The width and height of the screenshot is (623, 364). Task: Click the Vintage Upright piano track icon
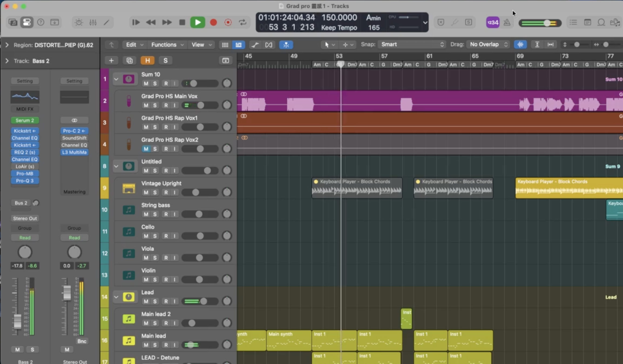pyautogui.click(x=128, y=188)
